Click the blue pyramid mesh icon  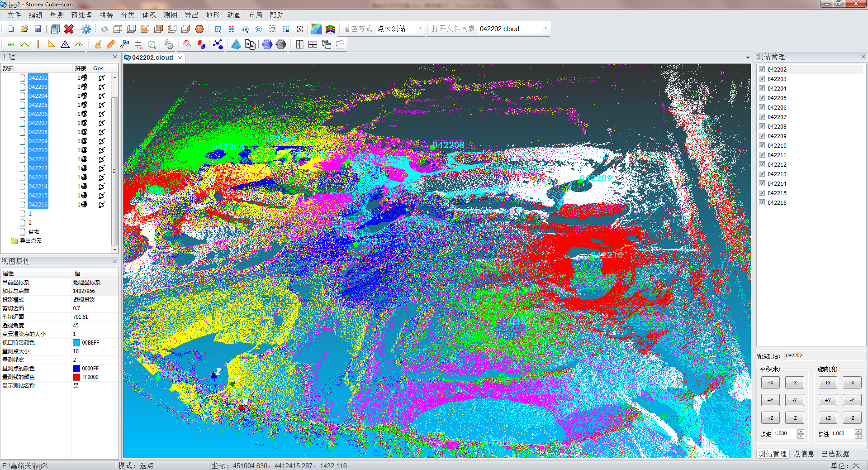(x=236, y=44)
